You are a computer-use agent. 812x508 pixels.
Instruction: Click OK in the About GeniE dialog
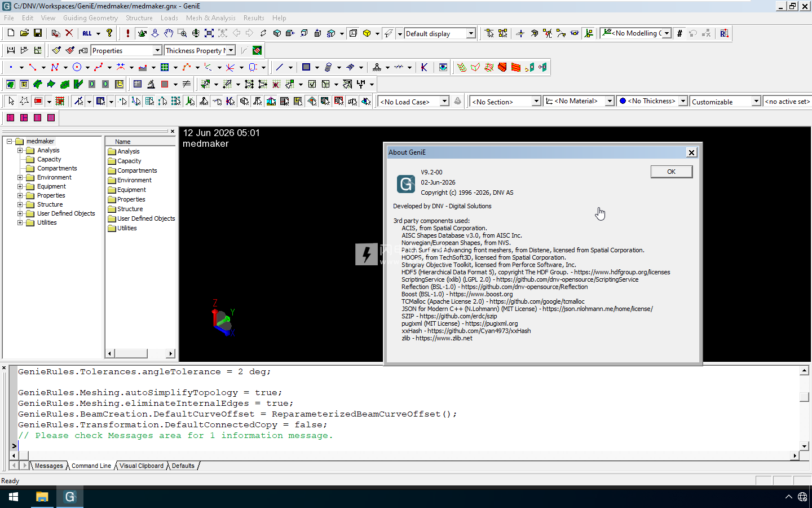(671, 172)
